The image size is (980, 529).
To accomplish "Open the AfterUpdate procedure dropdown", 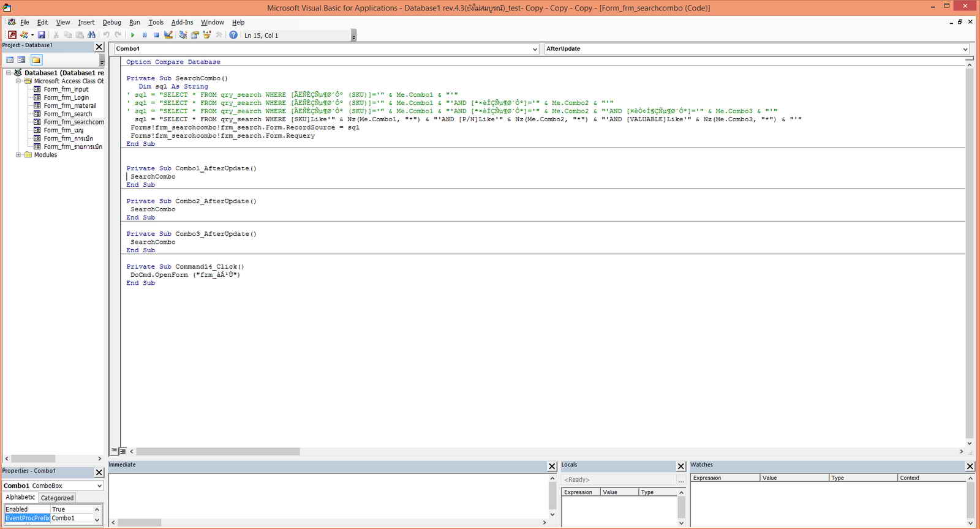I will [x=965, y=49].
